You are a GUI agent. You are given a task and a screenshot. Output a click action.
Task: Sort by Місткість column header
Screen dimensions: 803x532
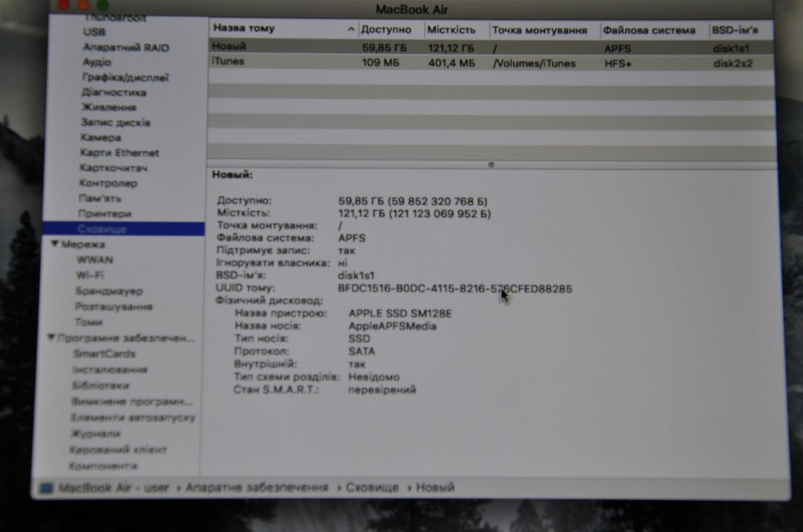coord(451,30)
